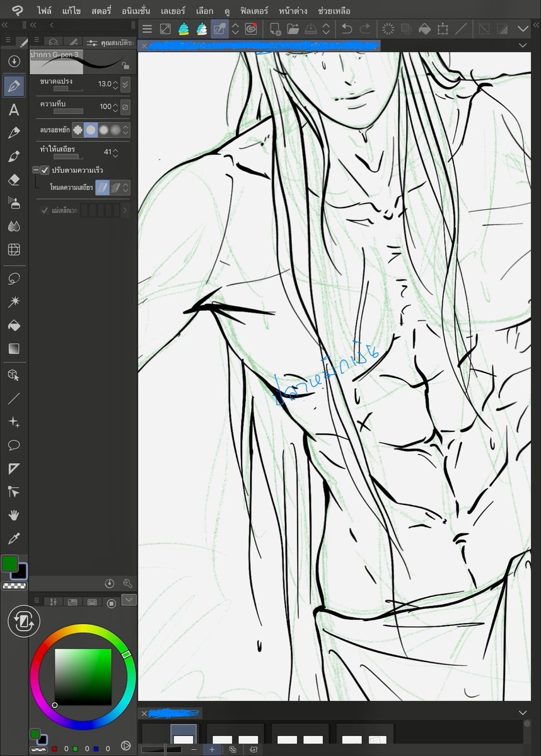This screenshot has width=541, height=756.
Task: Open the Clip Studio logo menu
Action: pos(18,10)
